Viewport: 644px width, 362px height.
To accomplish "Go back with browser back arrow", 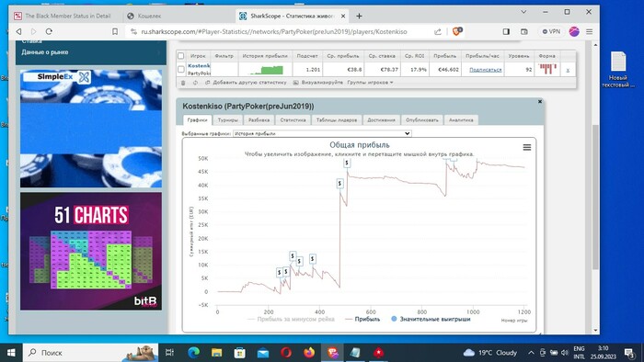I will click(x=18, y=31).
